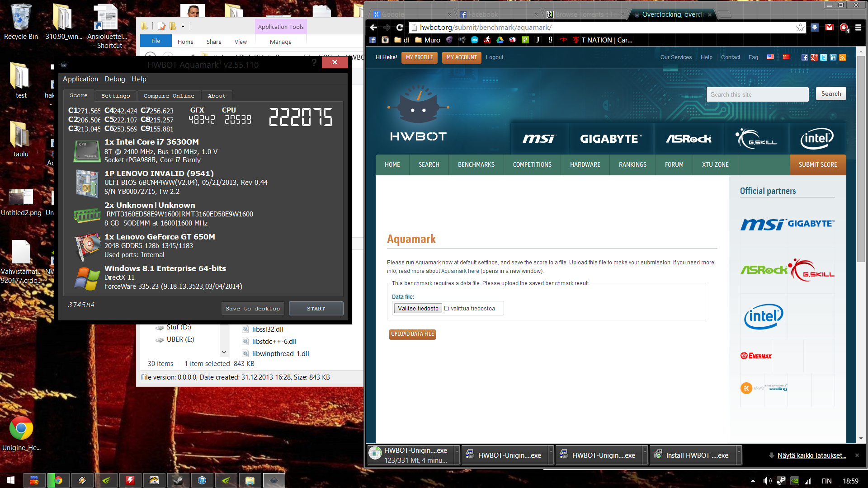Open RANKINGS in HWBOT nav
Screen dimensions: 868x488
pos(632,165)
